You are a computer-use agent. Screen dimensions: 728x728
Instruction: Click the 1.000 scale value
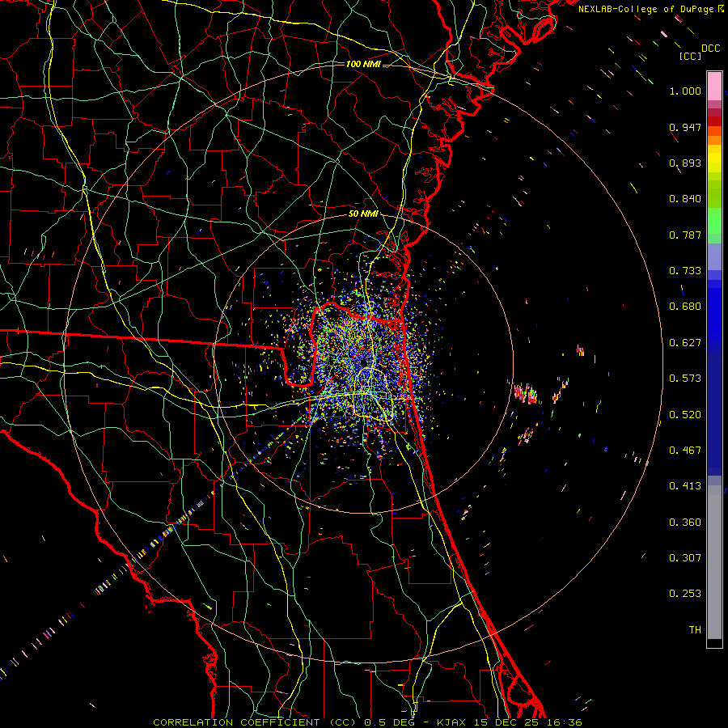685,91
